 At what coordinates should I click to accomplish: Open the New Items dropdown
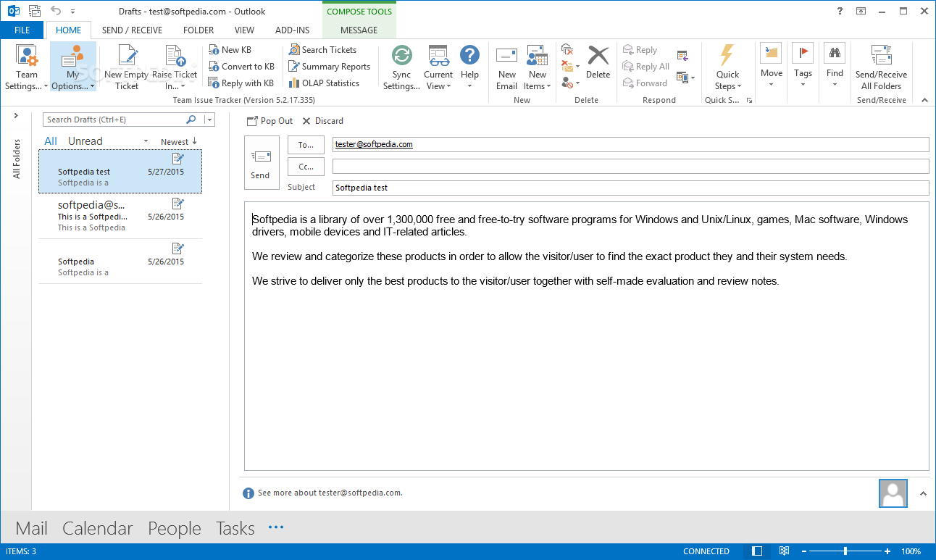pyautogui.click(x=537, y=67)
